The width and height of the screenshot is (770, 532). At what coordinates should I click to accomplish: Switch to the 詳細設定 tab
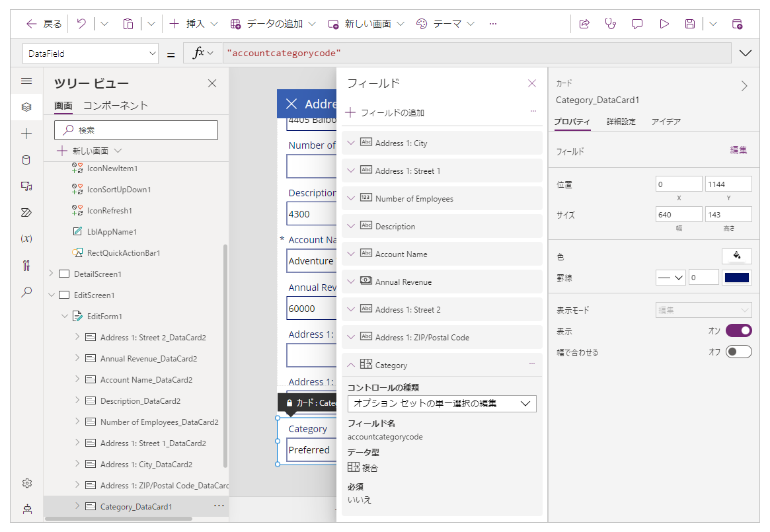[x=623, y=122]
